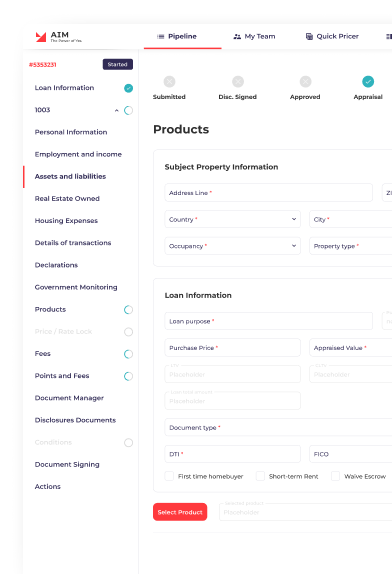Open Actions in the sidebar
Image resolution: width=392 pixels, height=574 pixels.
tap(48, 487)
